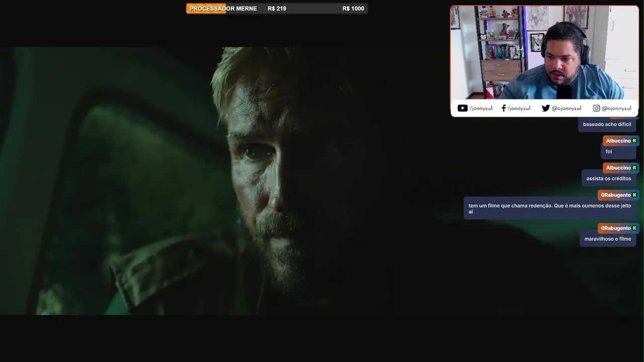Click the green badge beside Albuccino 'foi' message
The height and width of the screenshot is (362, 644).
634,141
